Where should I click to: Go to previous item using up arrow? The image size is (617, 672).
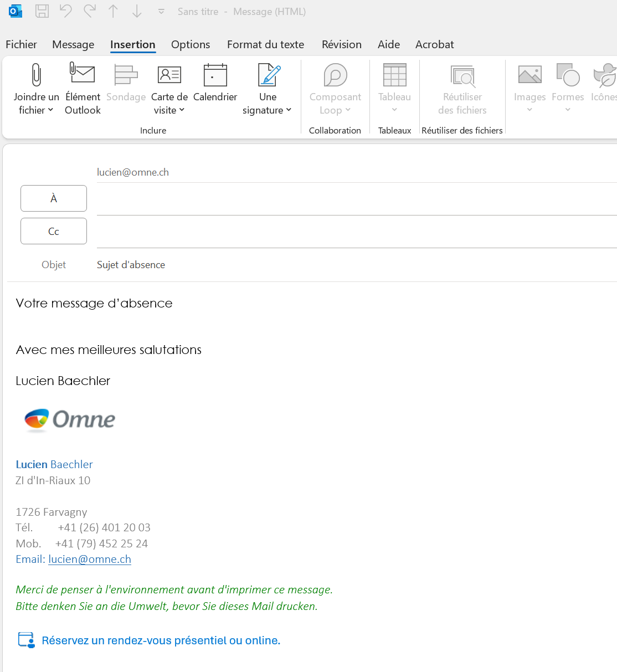click(x=113, y=11)
